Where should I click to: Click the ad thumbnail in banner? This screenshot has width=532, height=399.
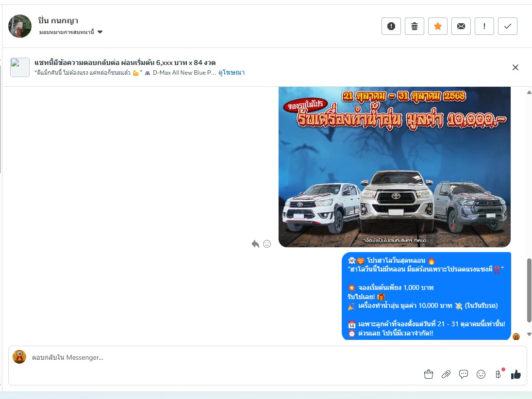pyautogui.click(x=20, y=67)
